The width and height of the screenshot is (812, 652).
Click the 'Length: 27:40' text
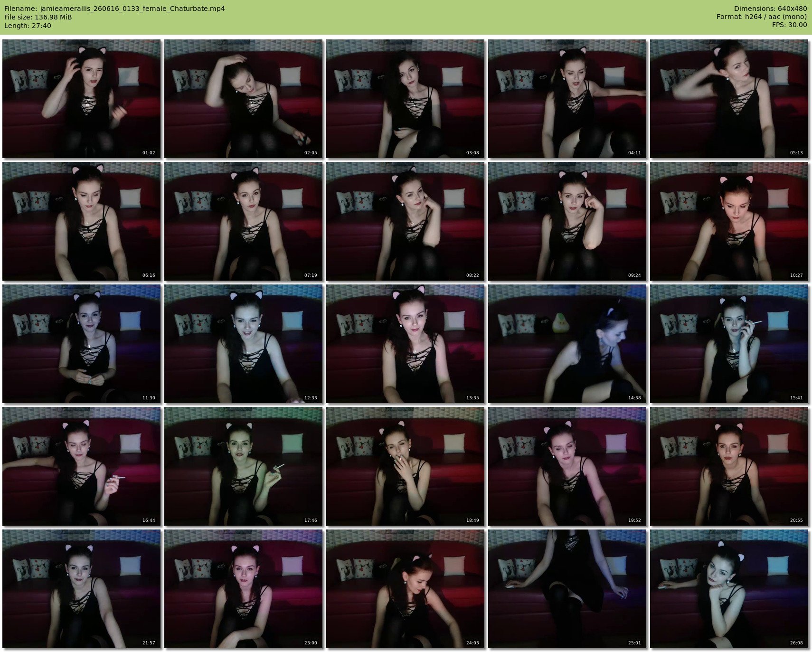28,26
